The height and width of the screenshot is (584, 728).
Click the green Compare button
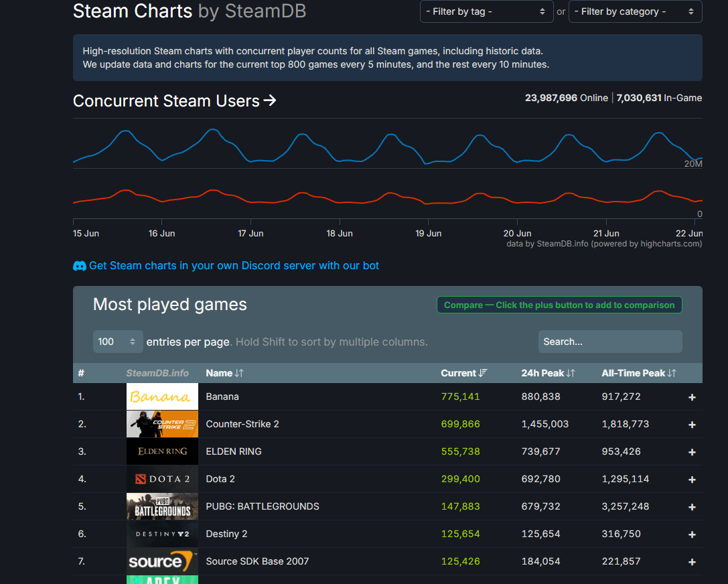pos(559,305)
